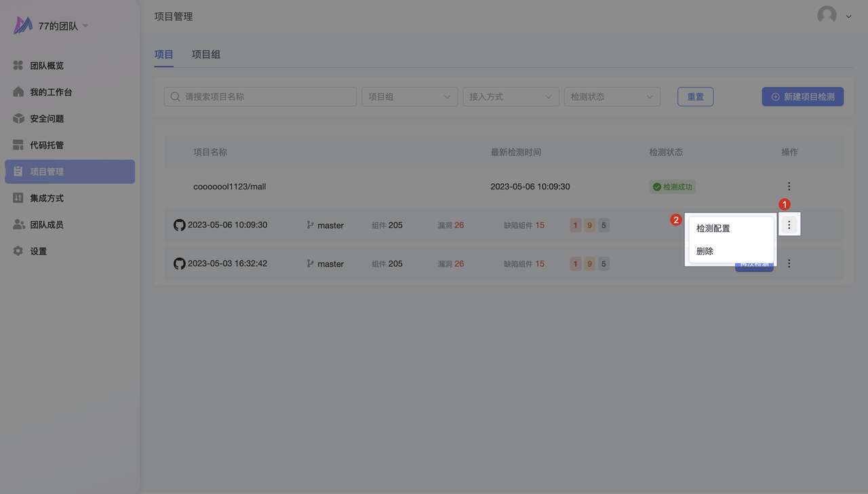Select 检测配置 from the context menu
Viewport: 868px width, 494px height.
point(713,229)
